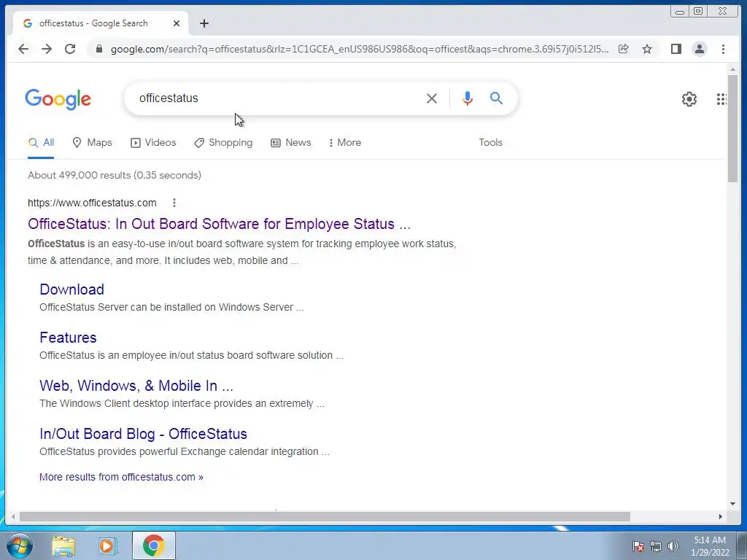
Task: Clear the Google search box text
Action: [x=432, y=98]
